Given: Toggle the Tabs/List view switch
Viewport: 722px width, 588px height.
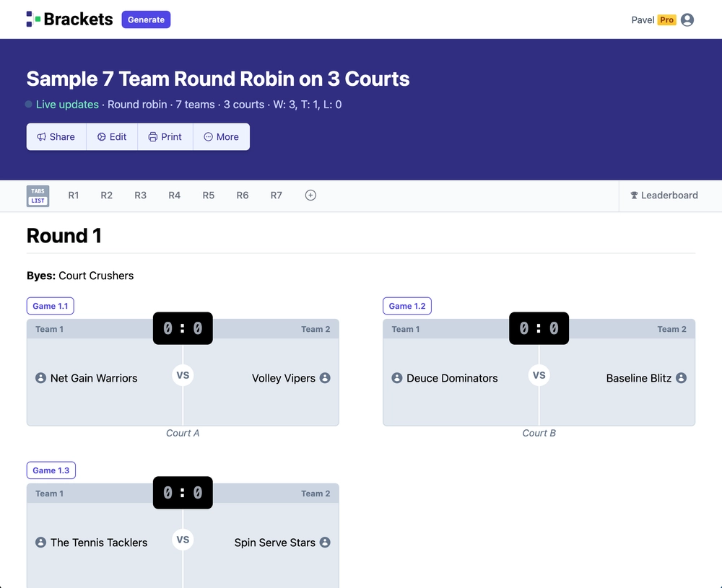Looking at the screenshot, I should point(38,196).
